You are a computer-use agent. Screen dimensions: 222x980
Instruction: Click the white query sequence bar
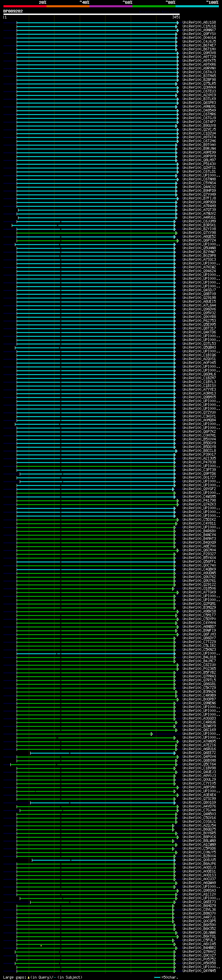92,15
